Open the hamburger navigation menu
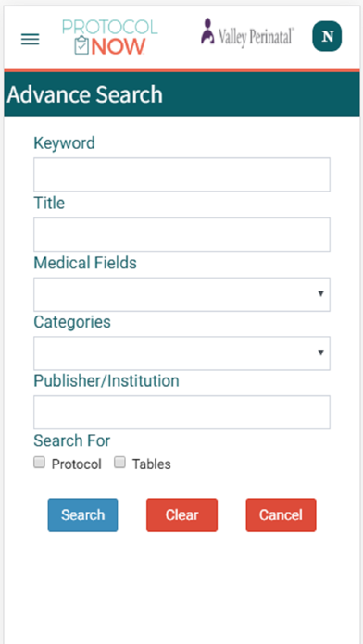Image resolution: width=363 pixels, height=644 pixels. click(30, 39)
